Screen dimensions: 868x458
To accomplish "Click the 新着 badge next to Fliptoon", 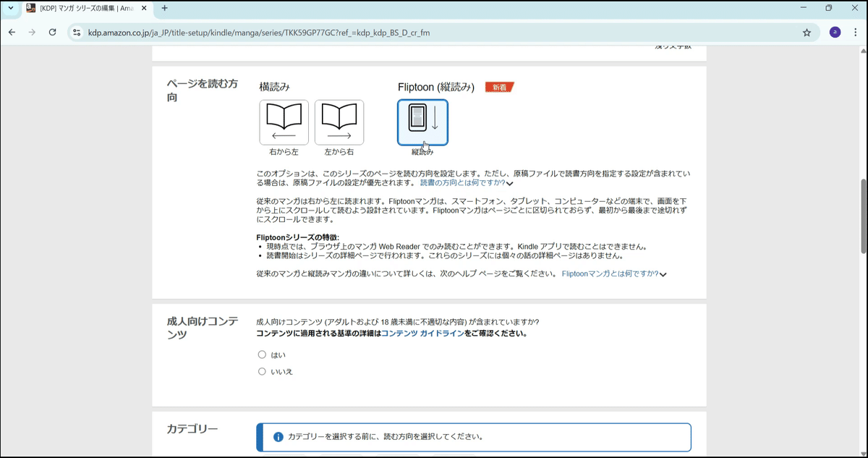I will point(501,86).
